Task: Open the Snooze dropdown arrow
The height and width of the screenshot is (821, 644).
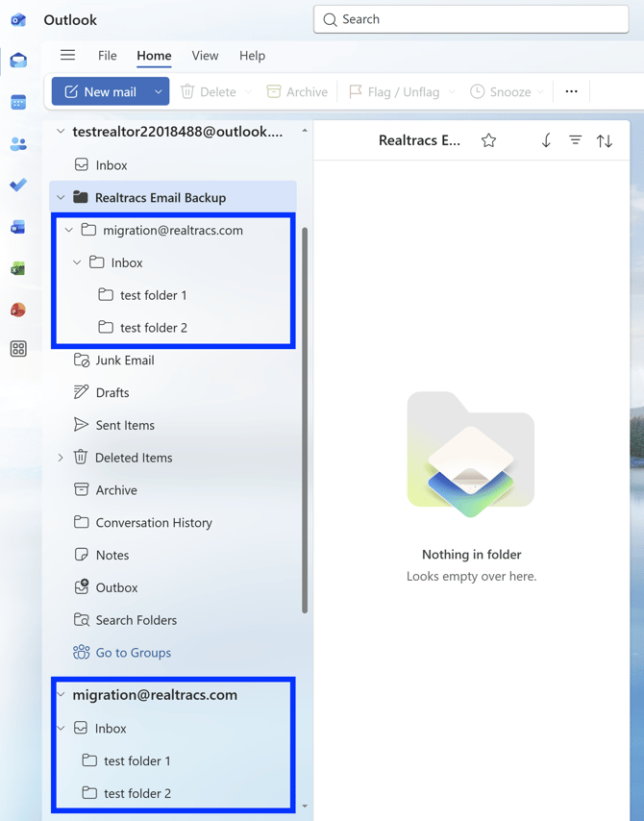Action: (x=540, y=92)
